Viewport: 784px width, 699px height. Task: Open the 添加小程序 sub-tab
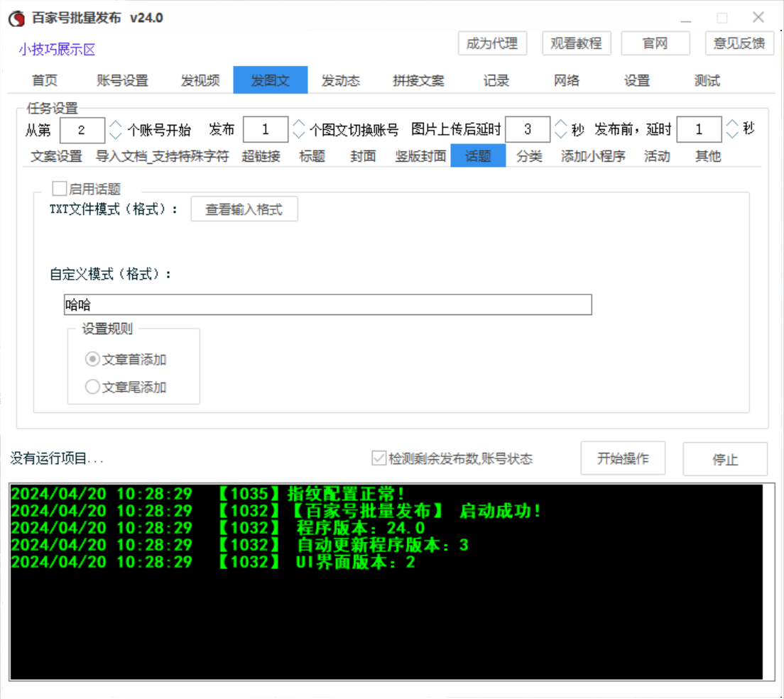(593, 156)
